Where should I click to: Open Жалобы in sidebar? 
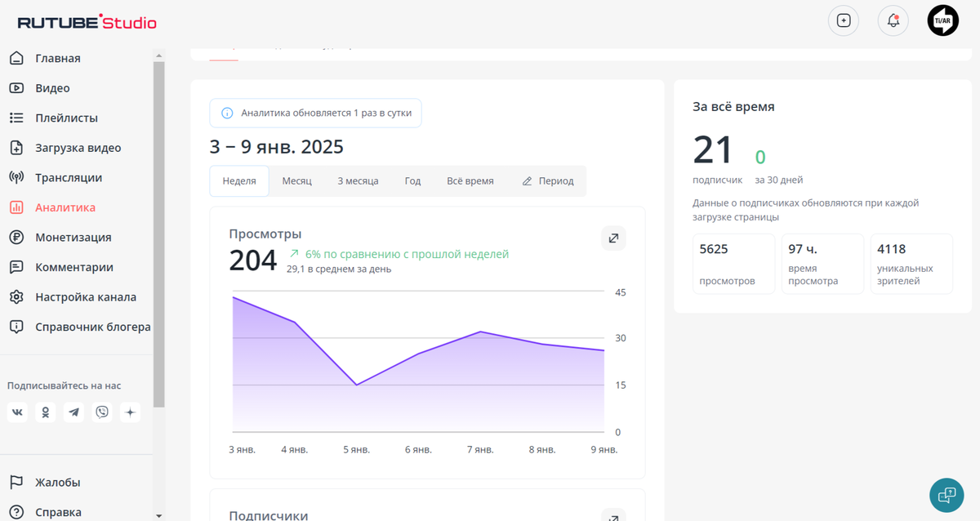pos(57,482)
